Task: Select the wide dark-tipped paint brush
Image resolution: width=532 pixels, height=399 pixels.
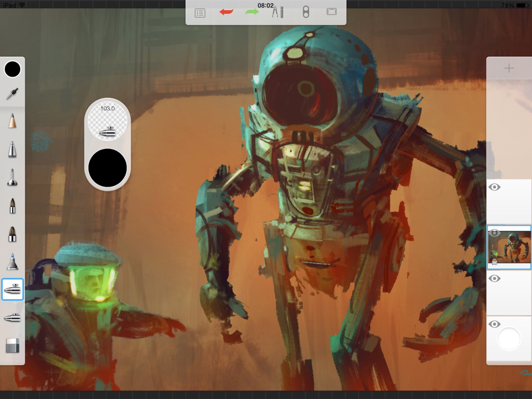Action: coord(12,234)
